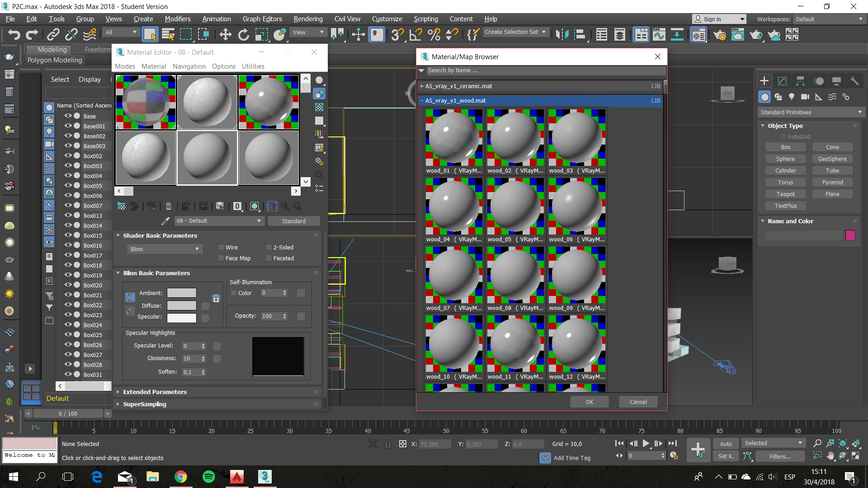868x488 pixels.
Task: Click Teapot primitive button
Action: coord(785,194)
